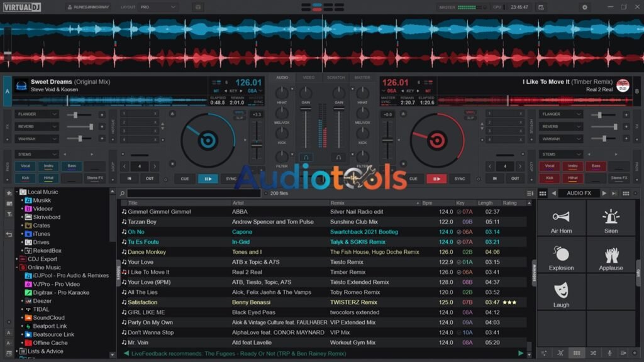The image size is (644, 362).
Task: Click the shuffle icon in the sampler toolbar
Action: pos(593,353)
